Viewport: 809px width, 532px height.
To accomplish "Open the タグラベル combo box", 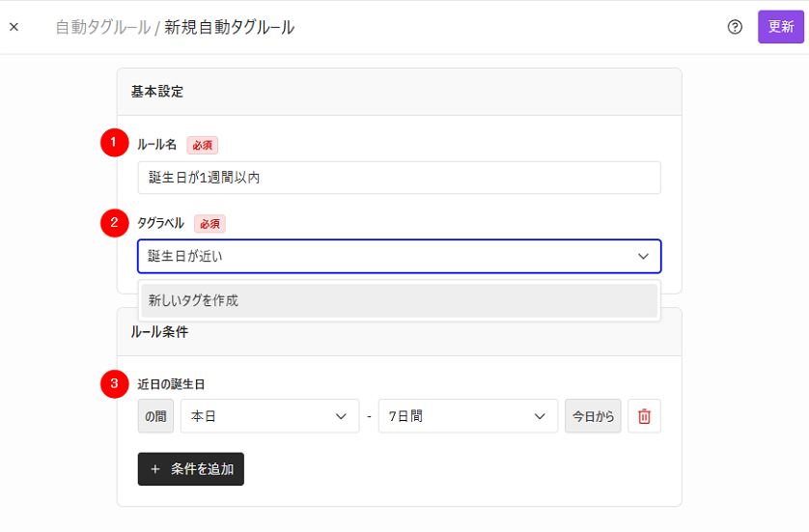I will point(399,256).
